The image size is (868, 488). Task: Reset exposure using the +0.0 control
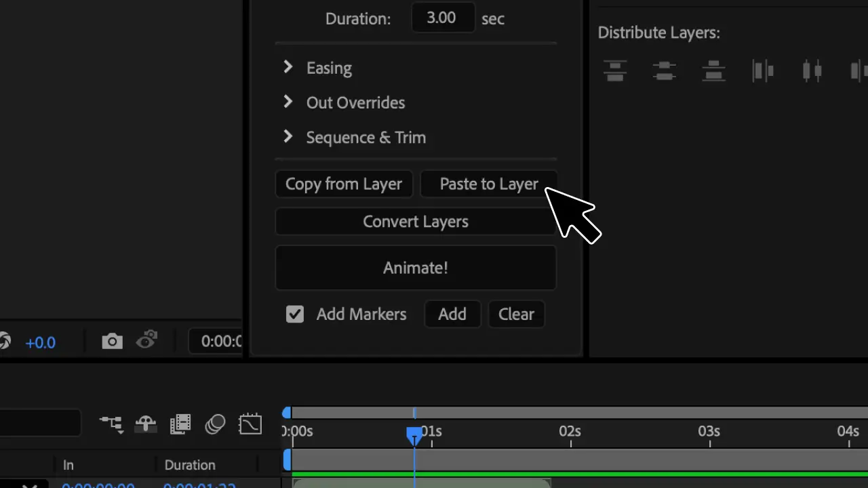[40, 342]
